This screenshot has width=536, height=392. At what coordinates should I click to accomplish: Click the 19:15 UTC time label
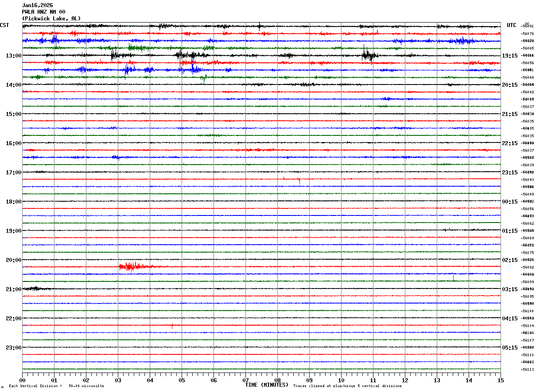(x=510, y=56)
